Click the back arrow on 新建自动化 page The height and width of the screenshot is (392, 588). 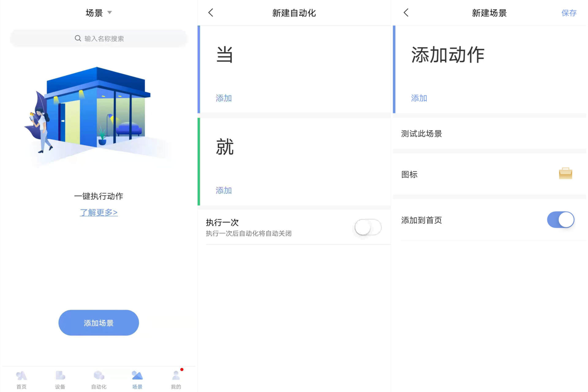210,13
